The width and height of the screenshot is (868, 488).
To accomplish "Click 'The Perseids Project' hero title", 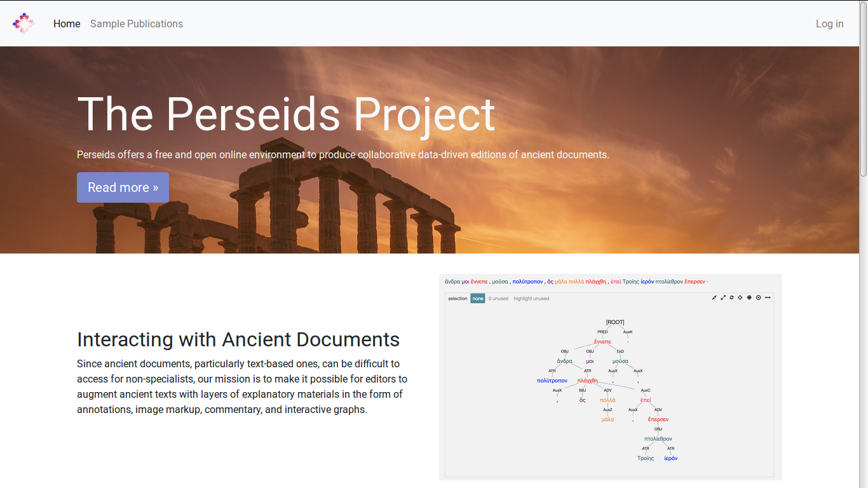I will tap(286, 114).
